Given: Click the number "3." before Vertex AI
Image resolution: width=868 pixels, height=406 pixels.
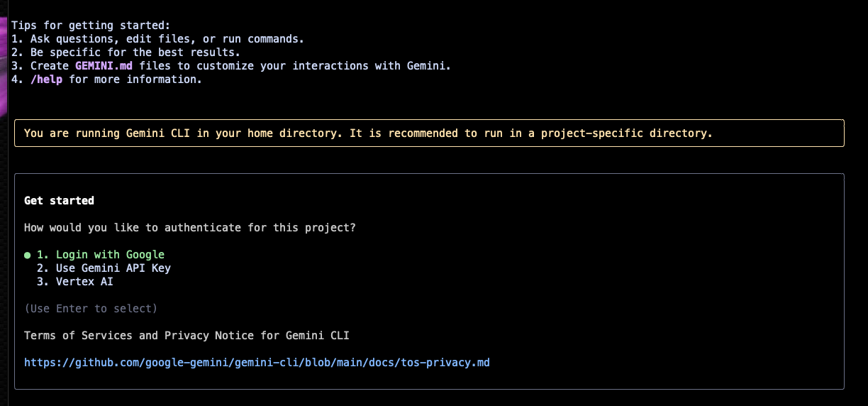Looking at the screenshot, I should click(x=43, y=282).
